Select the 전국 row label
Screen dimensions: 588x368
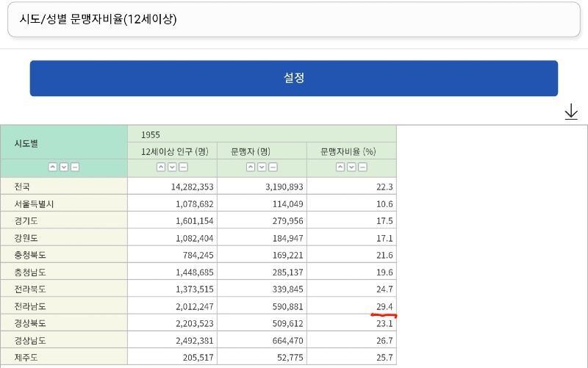(22, 187)
